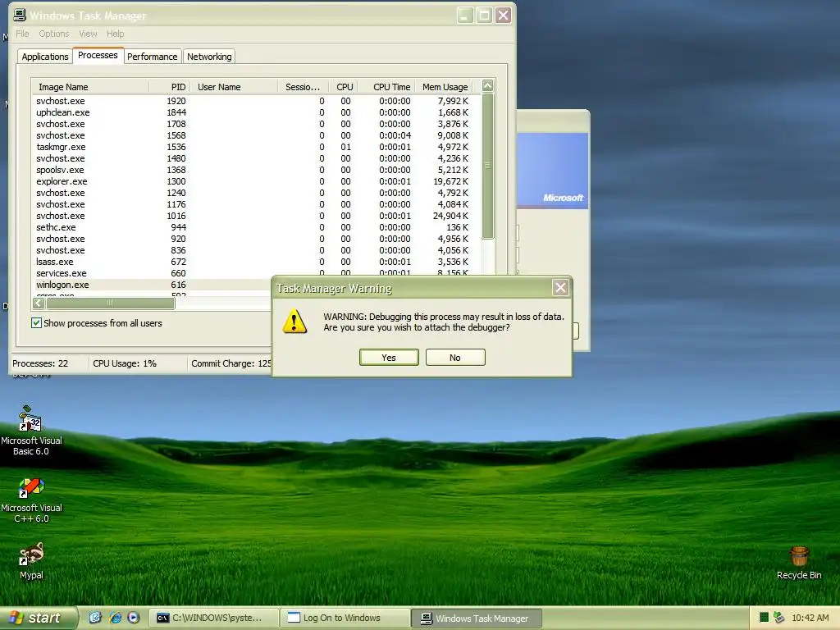
Task: Launch Internet Explorer from quick launch
Action: pyautogui.click(x=115, y=618)
